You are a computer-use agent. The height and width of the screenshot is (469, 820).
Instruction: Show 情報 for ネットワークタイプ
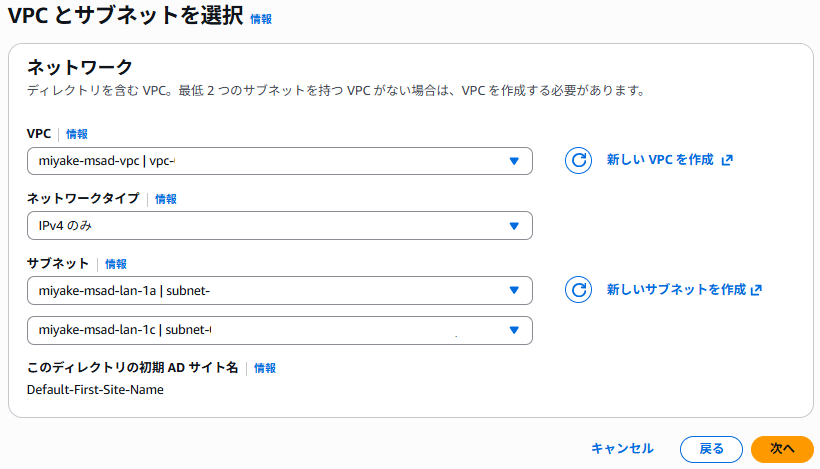(166, 199)
